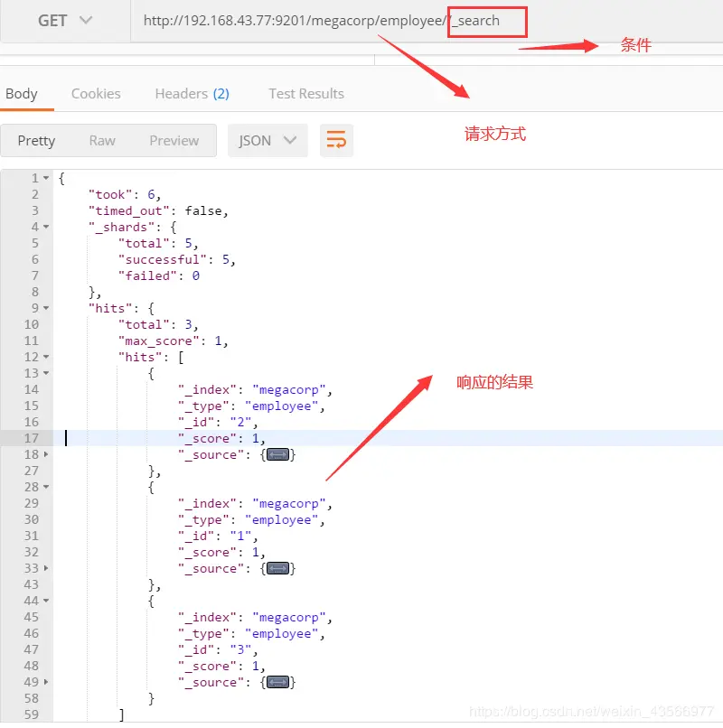Viewport: 723px width, 728px height.
Task: Click the request URL input field
Action: (x=427, y=21)
